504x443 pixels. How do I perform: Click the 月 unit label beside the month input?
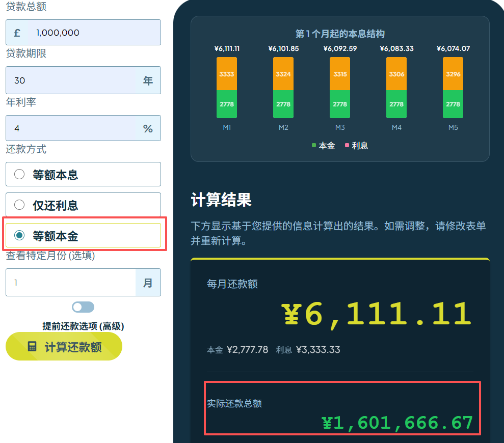coord(148,282)
